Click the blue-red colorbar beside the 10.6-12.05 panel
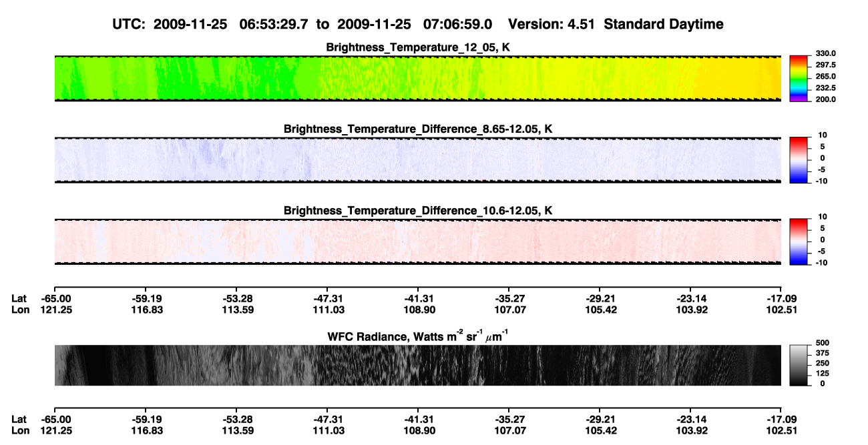This screenshot has height=445, width=868. [799, 242]
